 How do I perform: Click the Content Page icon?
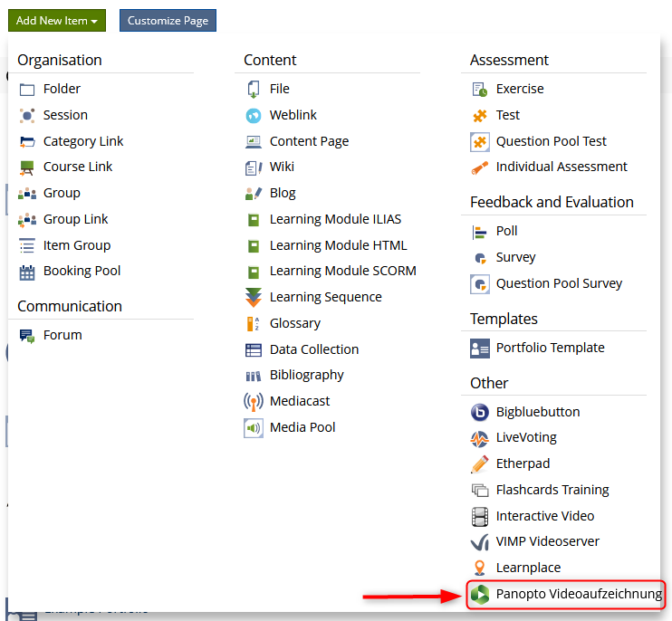coord(254,141)
